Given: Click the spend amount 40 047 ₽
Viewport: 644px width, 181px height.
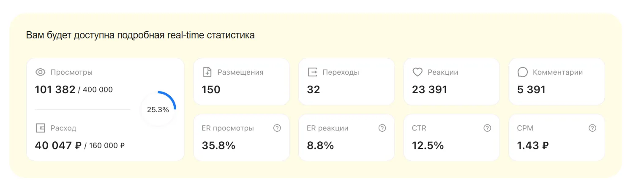Looking at the screenshot, I should point(58,146).
